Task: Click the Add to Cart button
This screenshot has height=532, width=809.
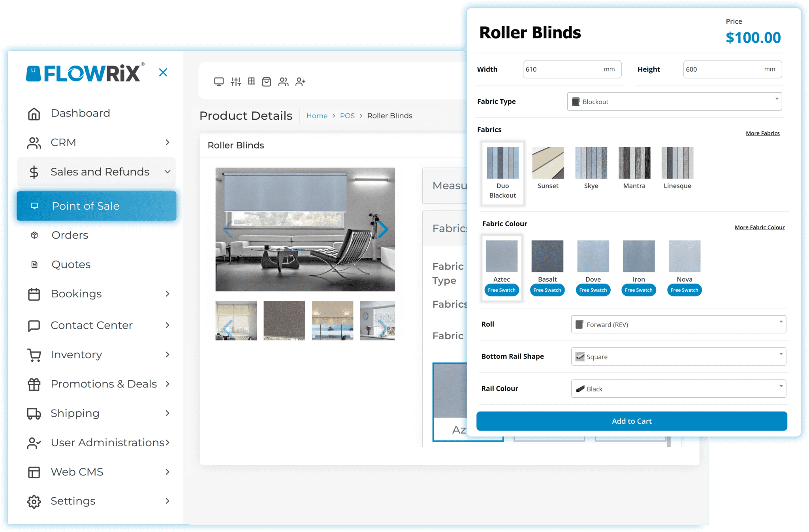Action: pyautogui.click(x=631, y=421)
